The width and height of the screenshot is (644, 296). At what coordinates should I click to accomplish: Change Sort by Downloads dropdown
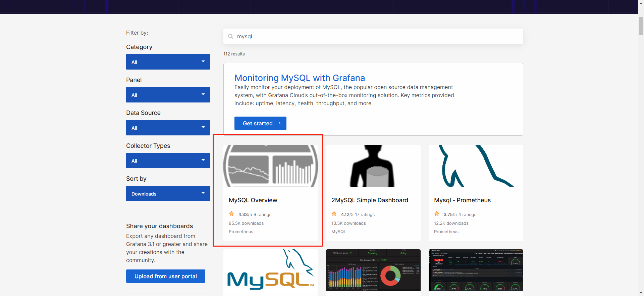168,194
